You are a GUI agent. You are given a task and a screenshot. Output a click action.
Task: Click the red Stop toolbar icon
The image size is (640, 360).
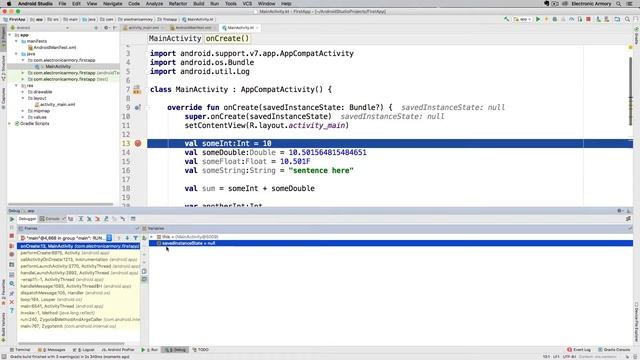tap(588, 19)
